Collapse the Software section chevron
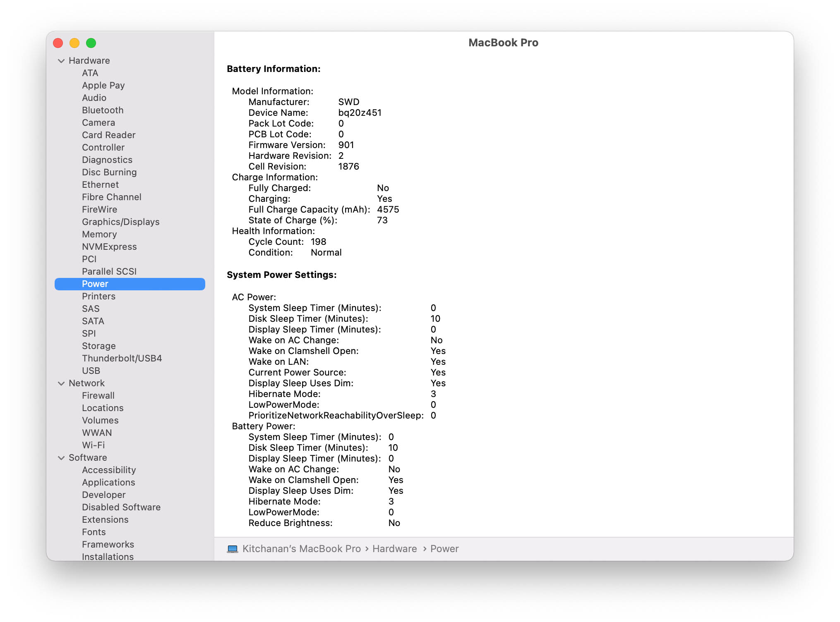 coord(61,458)
